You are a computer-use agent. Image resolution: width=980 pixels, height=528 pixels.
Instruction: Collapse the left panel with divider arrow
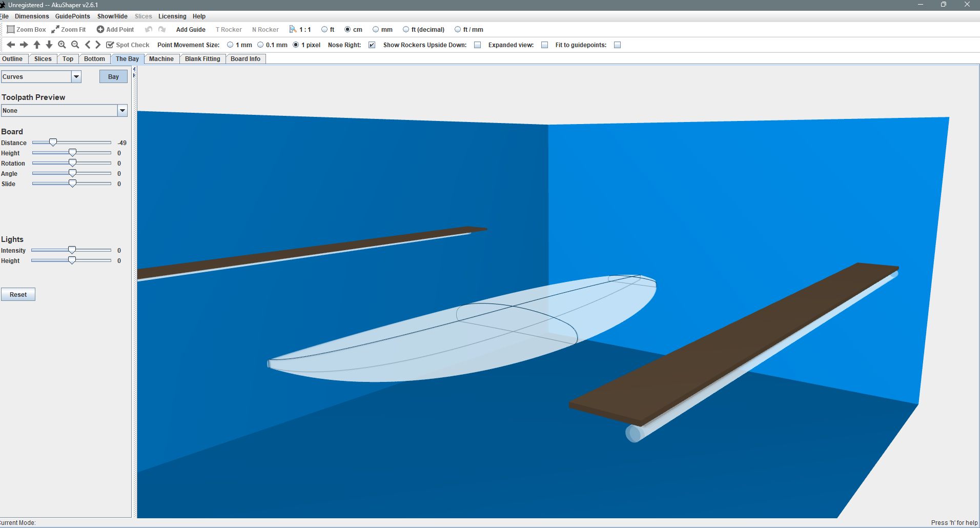click(134, 69)
